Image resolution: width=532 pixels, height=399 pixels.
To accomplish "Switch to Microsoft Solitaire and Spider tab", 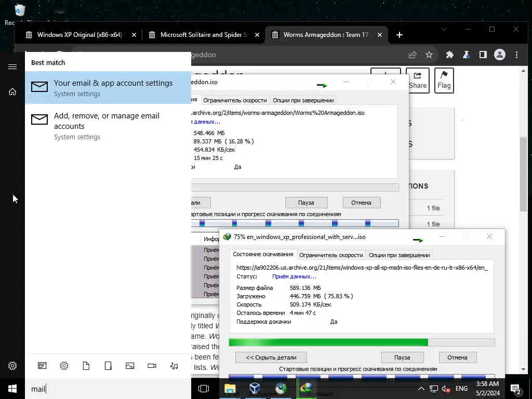I will coord(204,35).
